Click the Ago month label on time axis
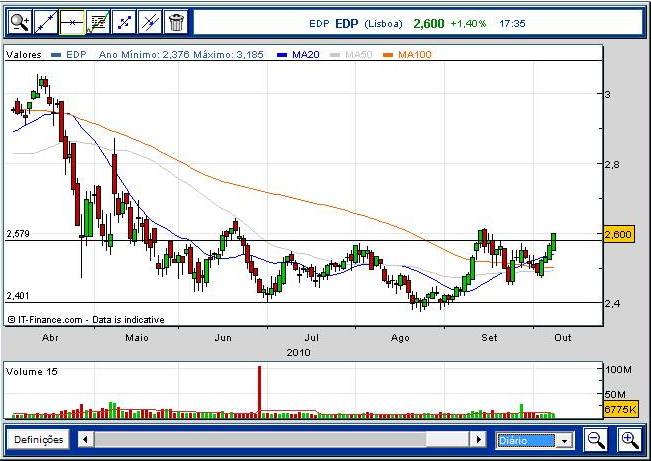 tap(400, 338)
